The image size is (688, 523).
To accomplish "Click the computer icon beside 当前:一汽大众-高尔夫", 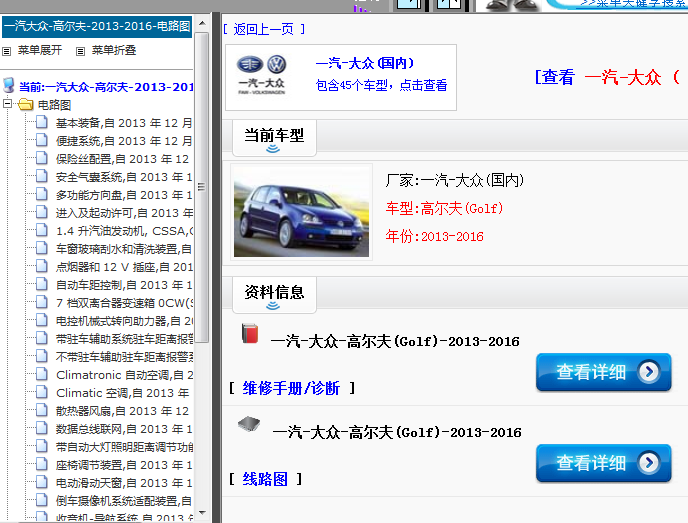I will click(8, 85).
